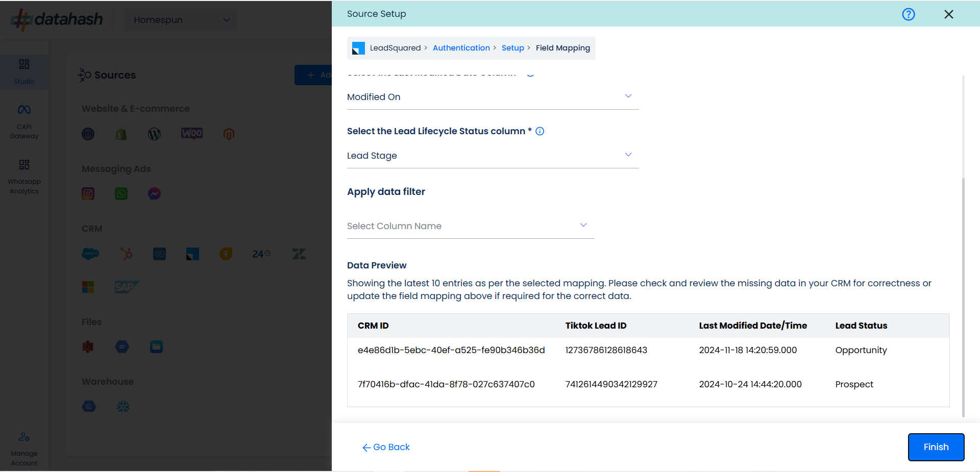Select the Messenger source icon
The image size is (980, 472).
[x=154, y=193]
